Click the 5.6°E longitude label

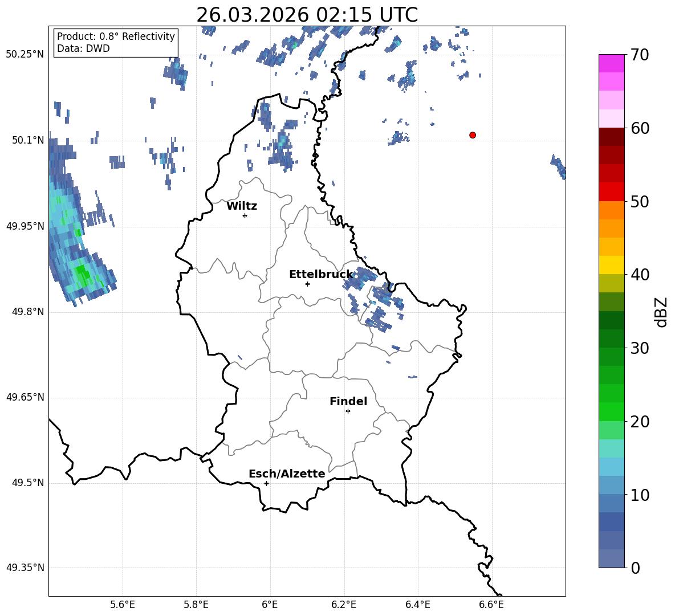click(x=123, y=605)
